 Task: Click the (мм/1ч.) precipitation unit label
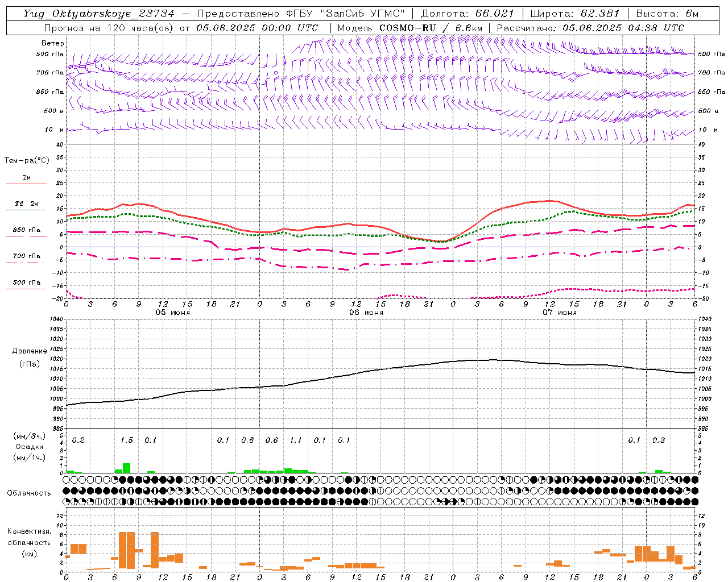(x=30, y=458)
